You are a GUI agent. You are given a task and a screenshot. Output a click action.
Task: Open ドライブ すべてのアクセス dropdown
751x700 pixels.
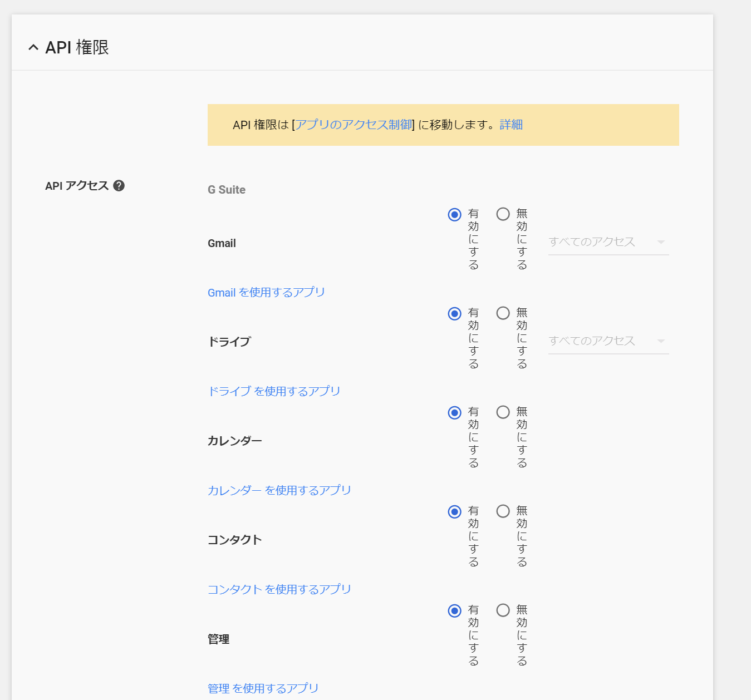tap(608, 341)
